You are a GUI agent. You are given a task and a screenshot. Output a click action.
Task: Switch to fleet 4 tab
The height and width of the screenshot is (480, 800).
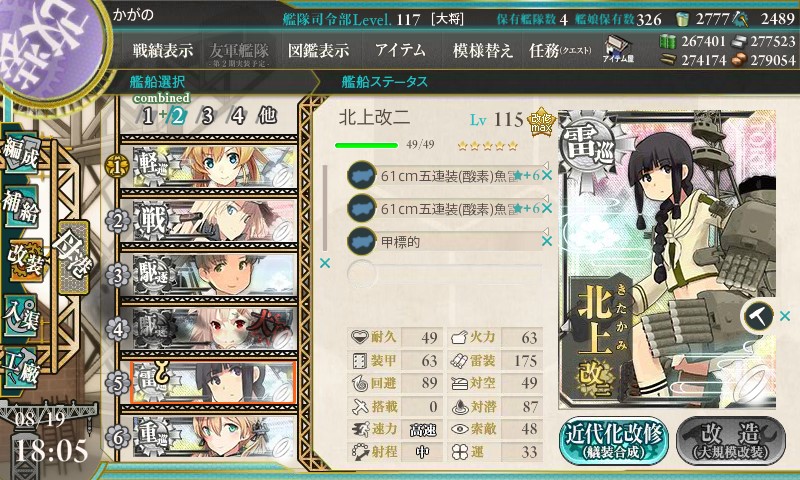[237, 116]
